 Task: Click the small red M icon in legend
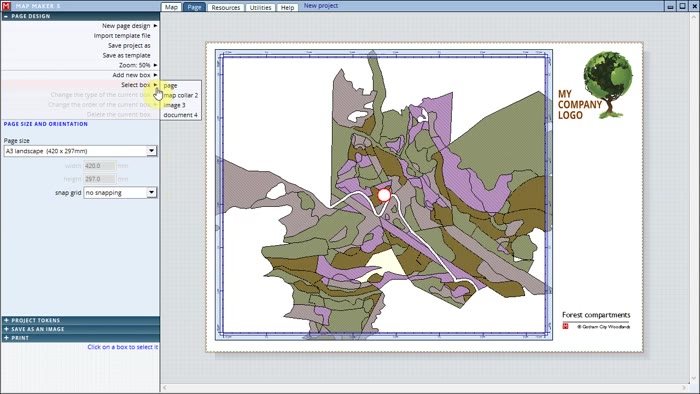pyautogui.click(x=566, y=326)
